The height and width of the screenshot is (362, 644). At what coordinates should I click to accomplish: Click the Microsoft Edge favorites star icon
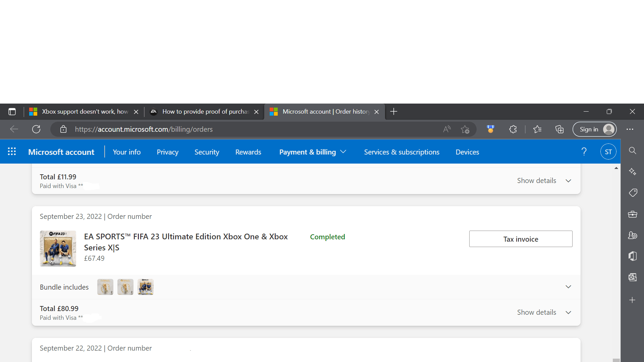(465, 129)
